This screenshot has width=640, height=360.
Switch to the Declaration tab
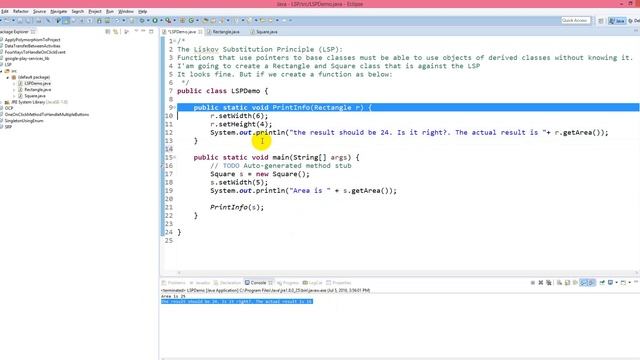pyautogui.click(x=227, y=282)
